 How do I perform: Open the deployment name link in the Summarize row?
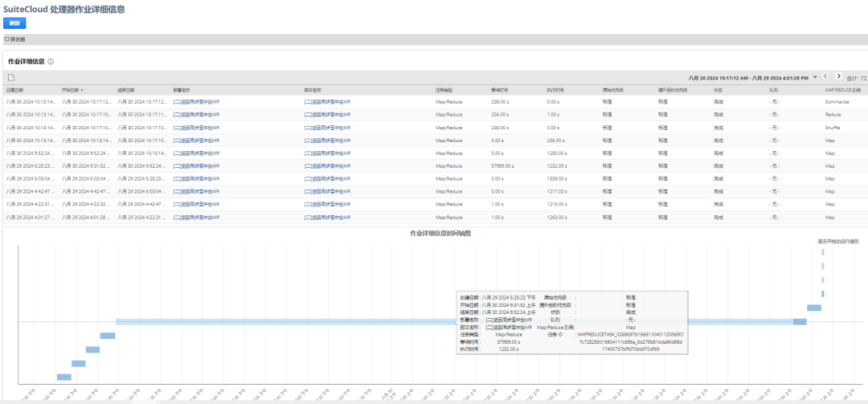(x=197, y=102)
